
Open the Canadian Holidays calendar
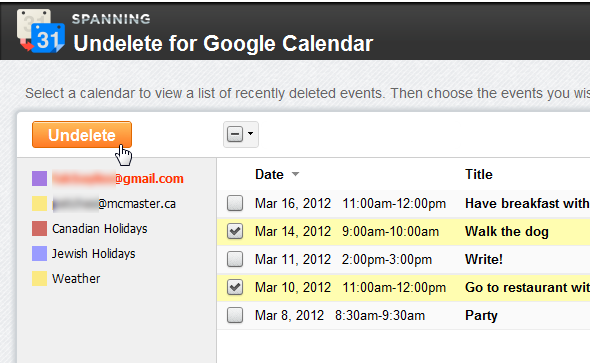point(100,229)
